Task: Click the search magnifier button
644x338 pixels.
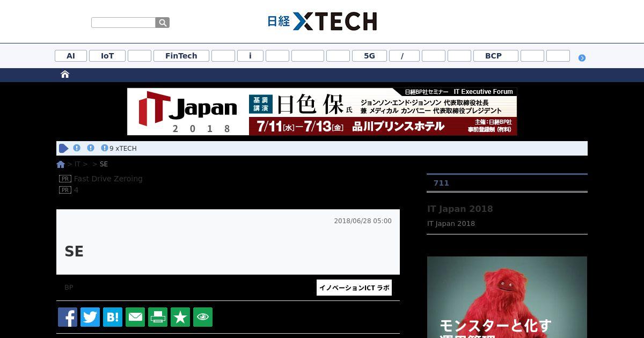Action: pos(163,23)
